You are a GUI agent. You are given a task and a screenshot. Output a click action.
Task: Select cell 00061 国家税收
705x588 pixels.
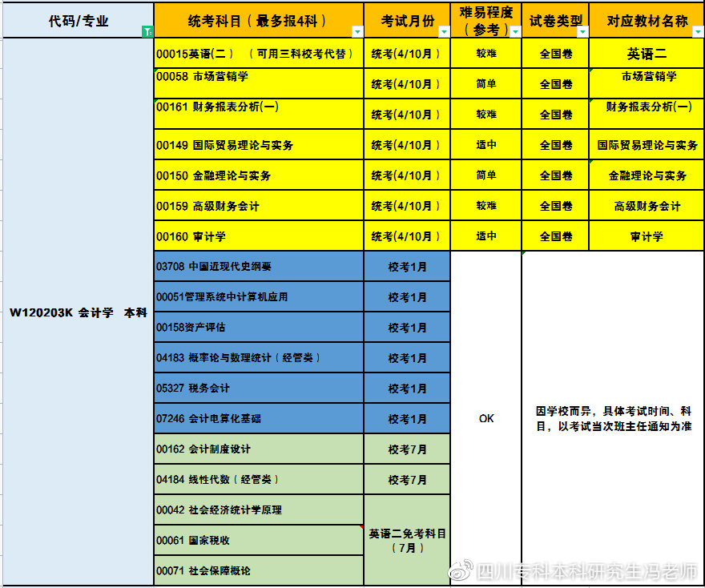click(x=259, y=541)
